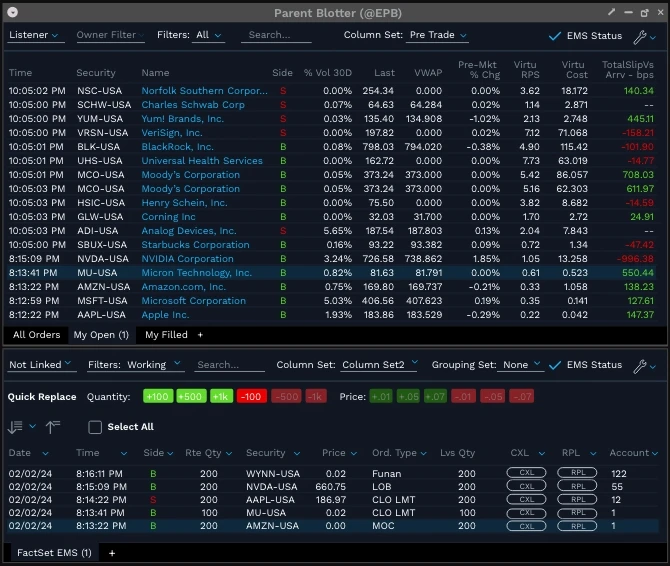The width and height of the screenshot is (670, 566).
Task: Change Column Set Pre Trade dropdown
Action: [438, 35]
